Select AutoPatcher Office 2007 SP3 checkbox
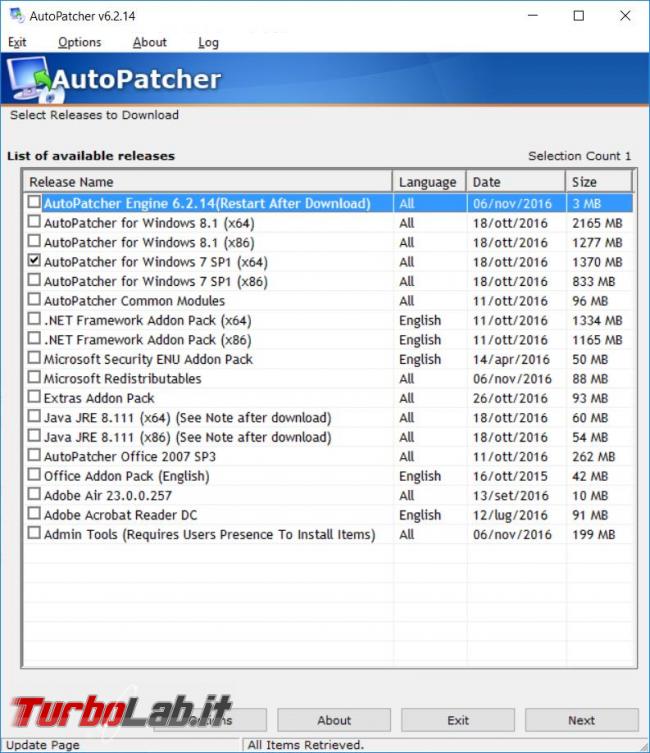This screenshot has width=650, height=753. [34, 455]
